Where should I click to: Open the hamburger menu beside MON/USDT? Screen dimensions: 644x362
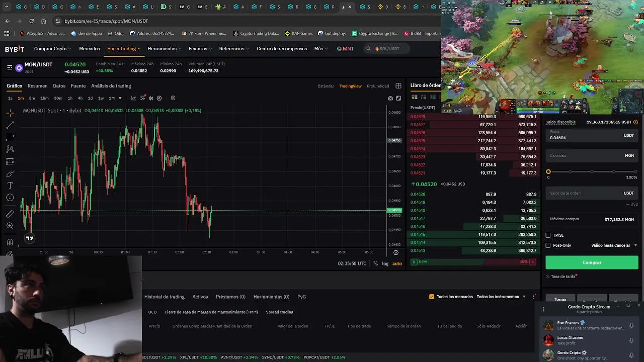click(x=10, y=67)
